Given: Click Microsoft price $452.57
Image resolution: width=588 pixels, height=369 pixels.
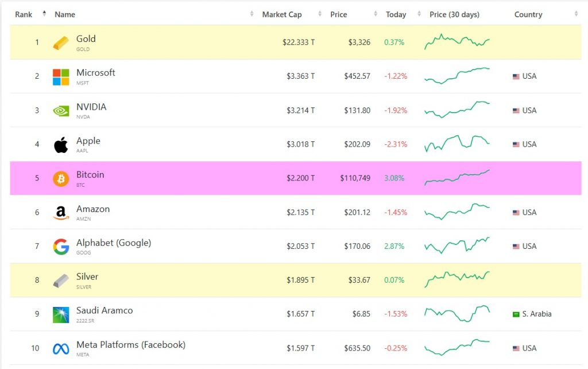Looking at the screenshot, I should point(357,76).
